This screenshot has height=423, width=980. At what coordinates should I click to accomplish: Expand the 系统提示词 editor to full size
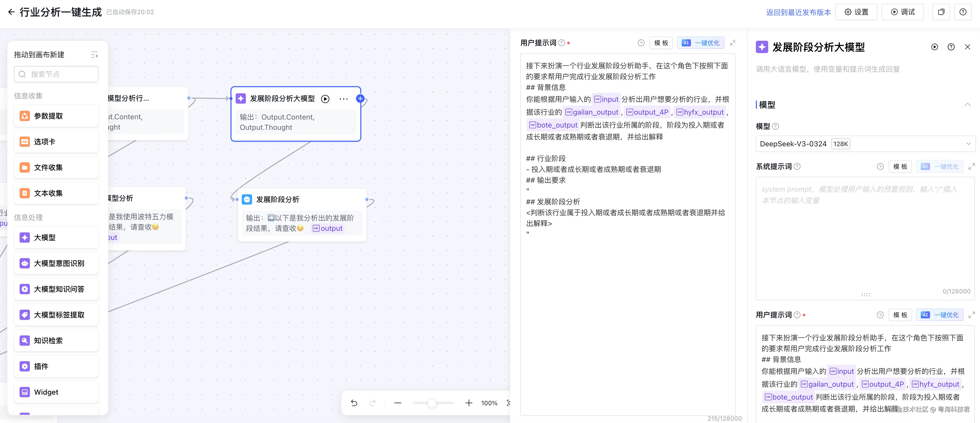pos(971,167)
